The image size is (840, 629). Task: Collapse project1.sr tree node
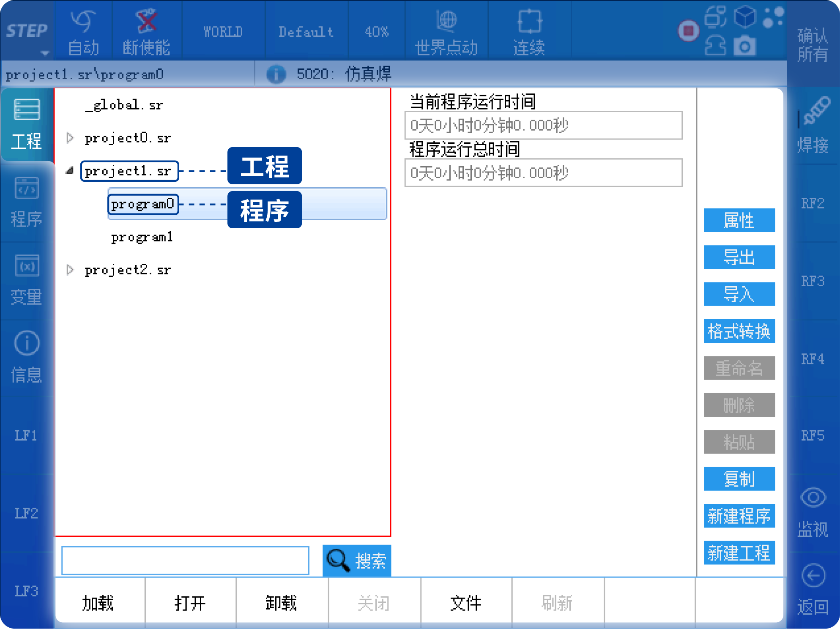pyautogui.click(x=70, y=171)
